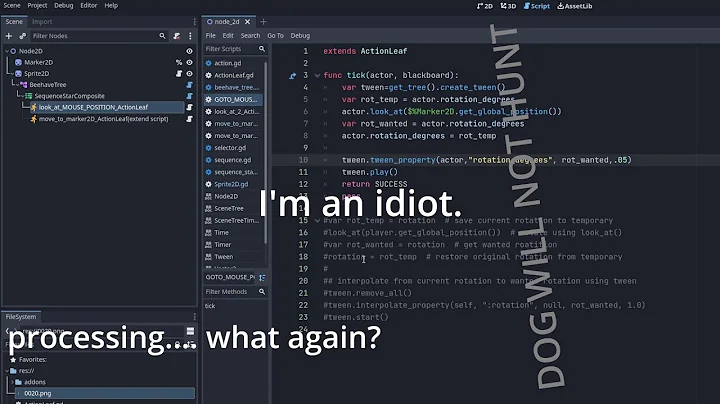Toggle visibility of Sprite2D
This screenshot has height=404, width=720.
(189, 73)
